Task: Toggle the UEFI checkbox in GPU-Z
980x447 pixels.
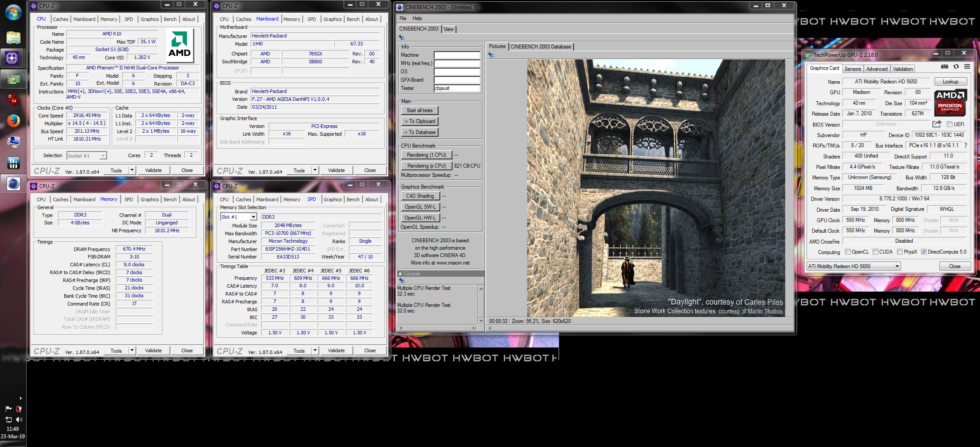Action: (x=949, y=124)
